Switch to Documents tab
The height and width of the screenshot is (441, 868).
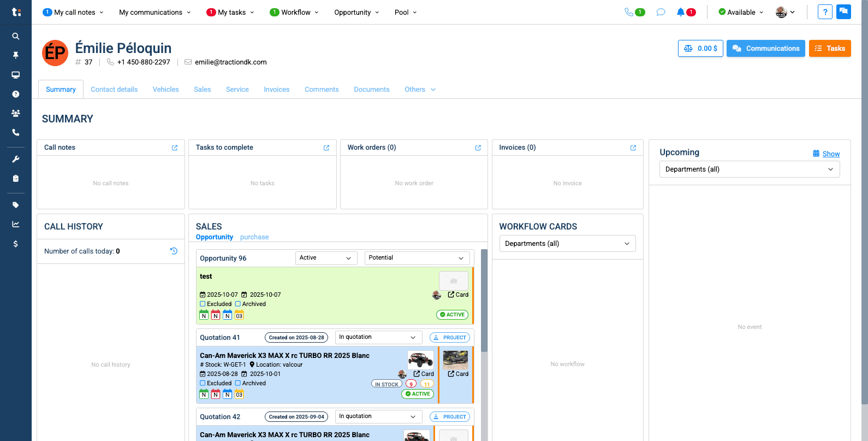pos(372,90)
